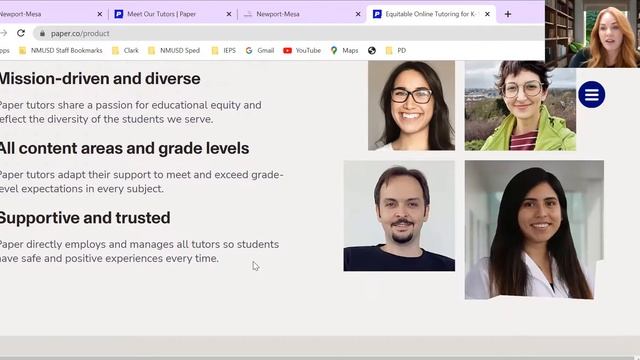Click photo of man with goatee
Screen dimensions: 640x360
[399, 216]
